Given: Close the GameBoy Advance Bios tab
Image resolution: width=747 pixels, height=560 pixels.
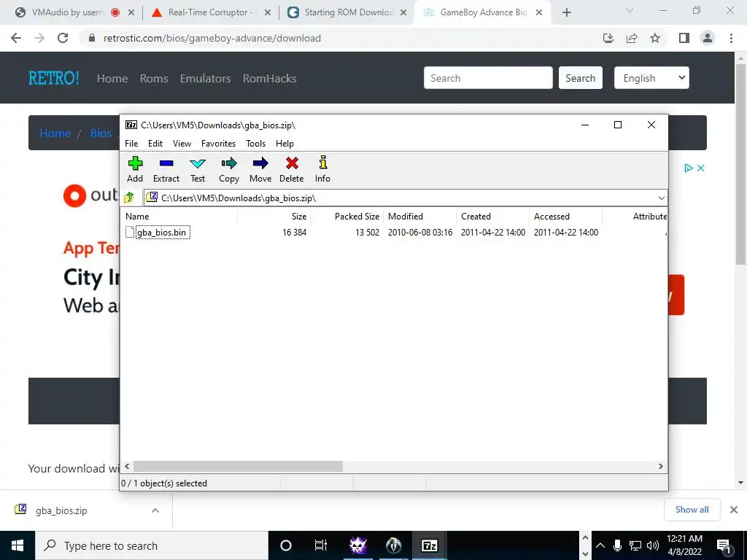Looking at the screenshot, I should pyautogui.click(x=539, y=12).
